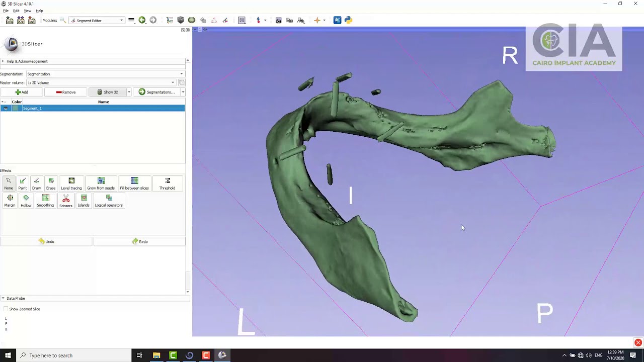The image size is (644, 362).
Task: Undo the last segment edit
Action: (46, 241)
